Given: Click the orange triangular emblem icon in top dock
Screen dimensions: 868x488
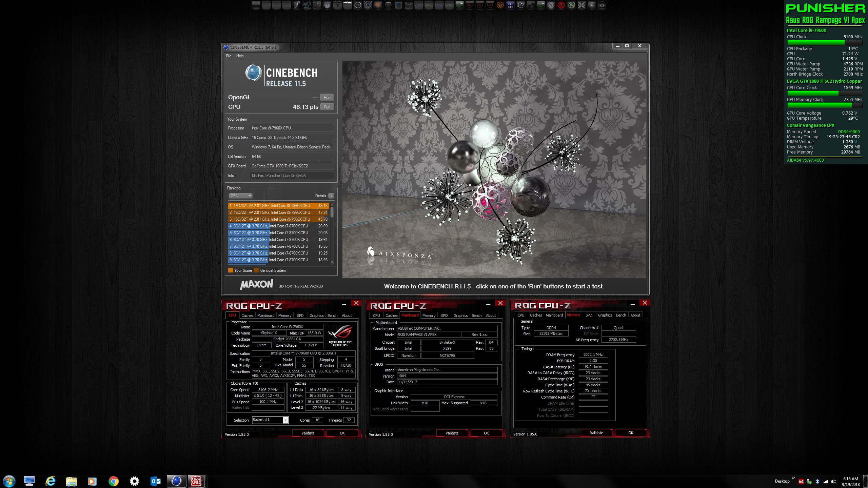Looking at the screenshot, I should (500, 5).
